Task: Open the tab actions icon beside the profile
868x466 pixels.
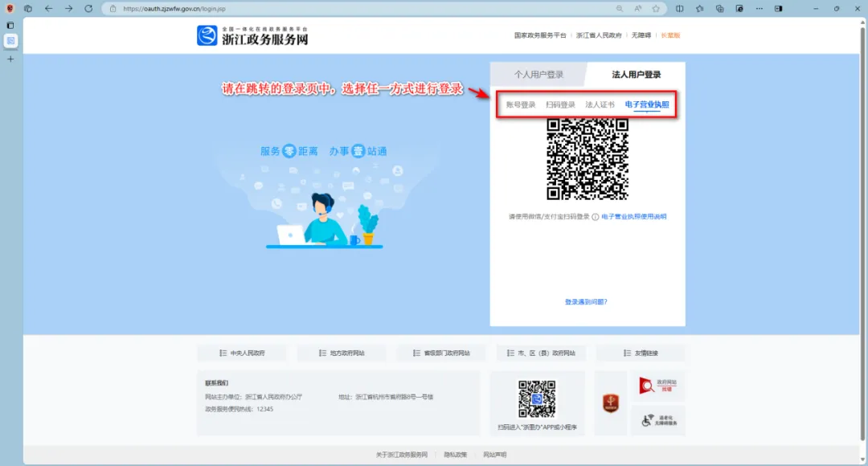Action: (x=28, y=9)
